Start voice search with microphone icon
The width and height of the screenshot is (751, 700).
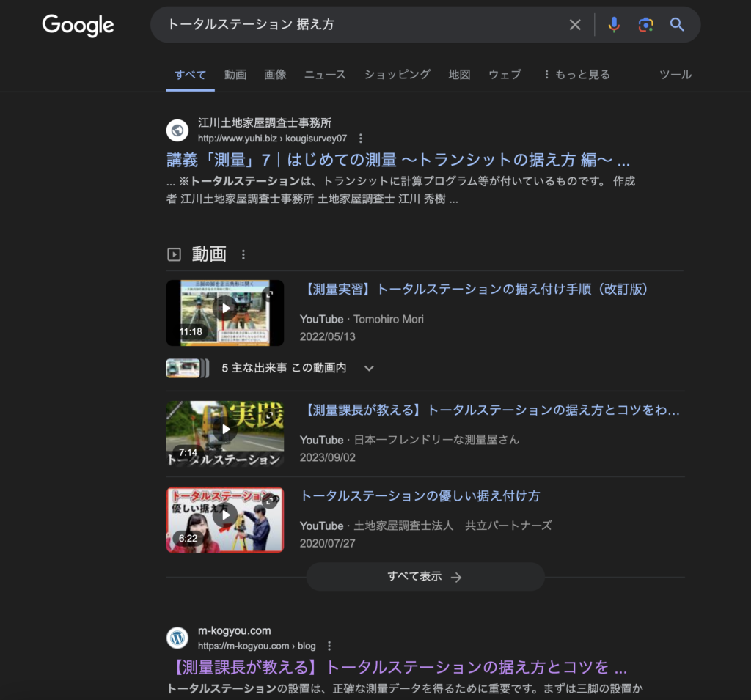pos(614,25)
